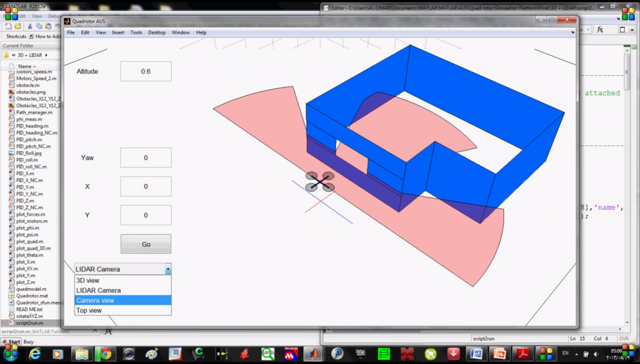The height and width of the screenshot is (364, 640).
Task: Select the LIDAR Camera option in list
Action: pyautogui.click(x=123, y=290)
